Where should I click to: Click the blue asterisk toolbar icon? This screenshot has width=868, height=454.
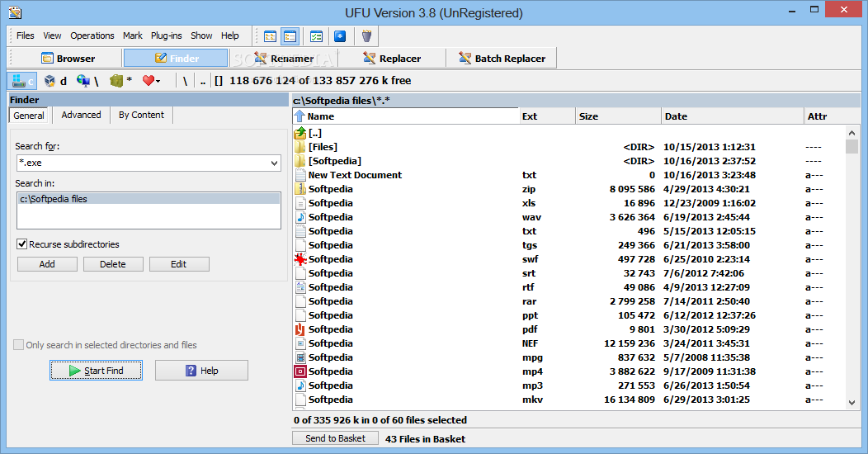[340, 36]
